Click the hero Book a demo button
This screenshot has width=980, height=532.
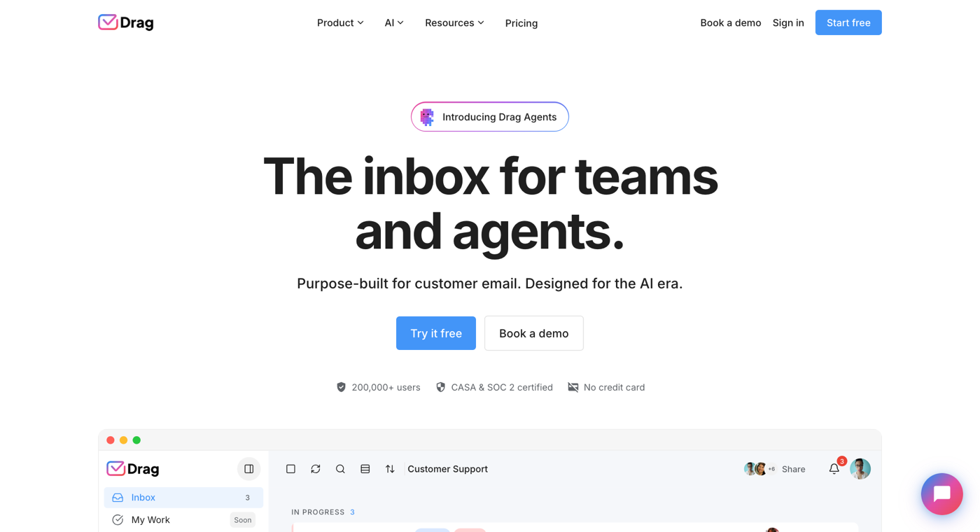point(534,333)
